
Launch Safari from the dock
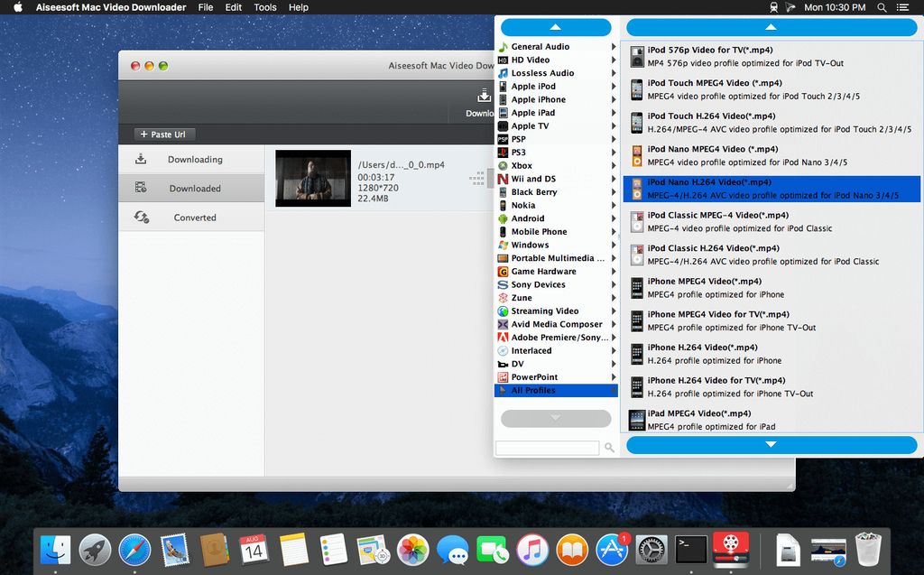point(134,548)
